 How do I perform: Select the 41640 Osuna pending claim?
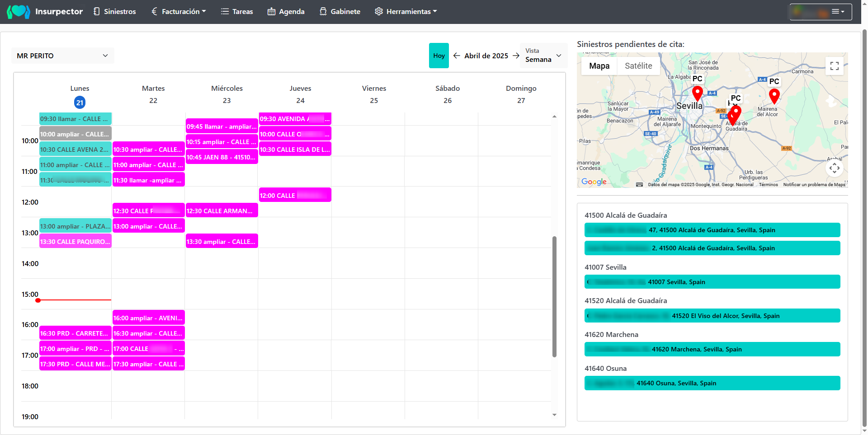coord(712,383)
